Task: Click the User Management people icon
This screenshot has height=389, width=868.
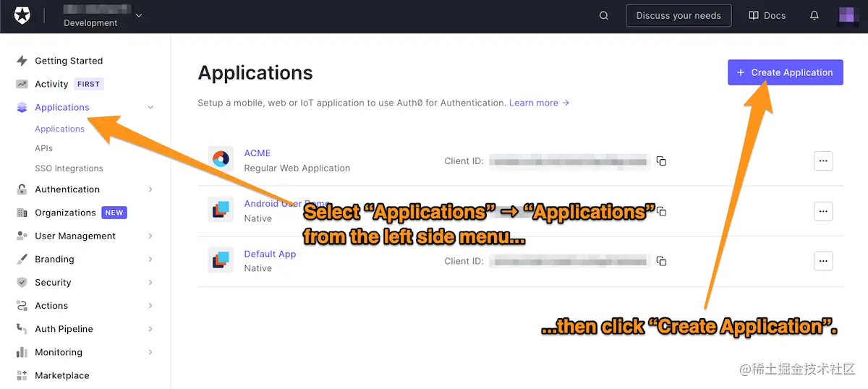Action: point(22,236)
